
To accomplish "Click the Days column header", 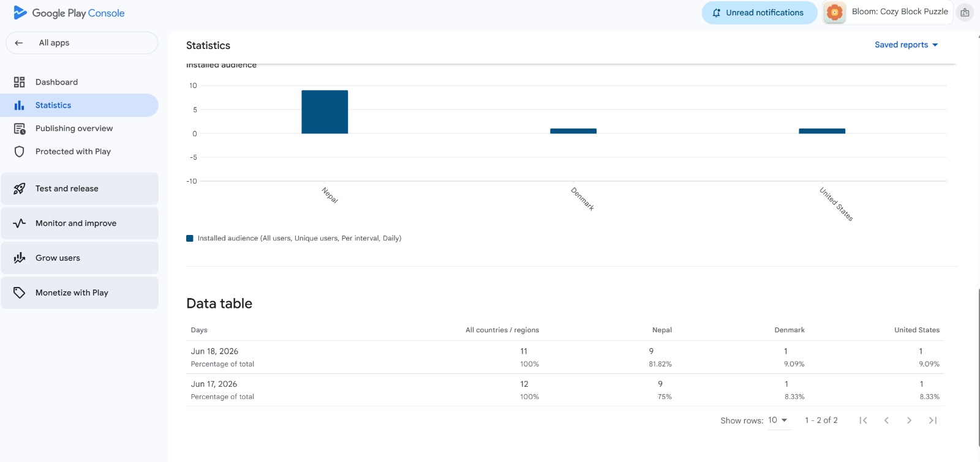I will [199, 330].
